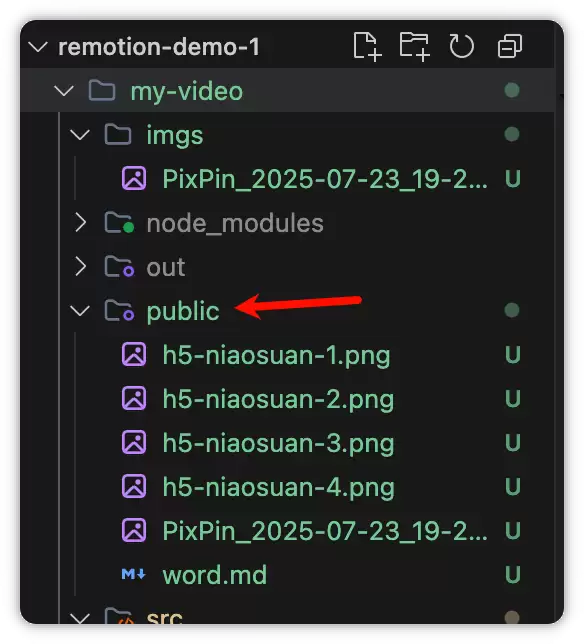Collapse all folders in explorer
Image resolution: width=584 pixels, height=644 pixels.
click(x=510, y=46)
